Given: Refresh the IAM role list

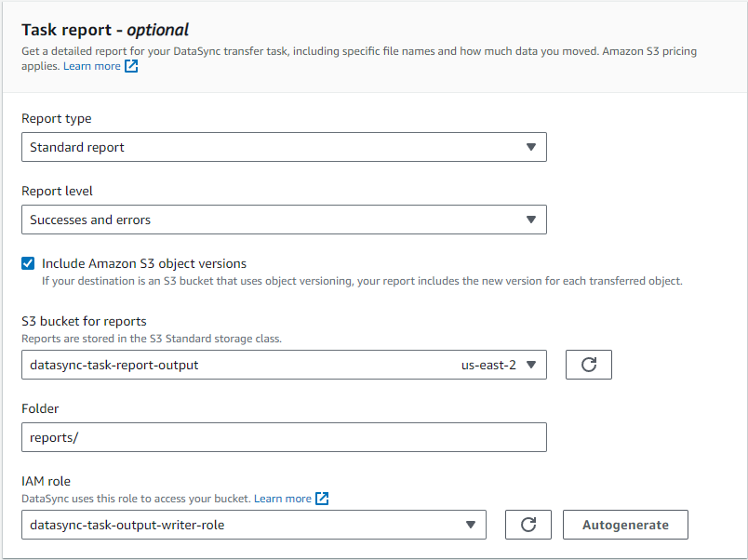Looking at the screenshot, I should (x=528, y=525).
